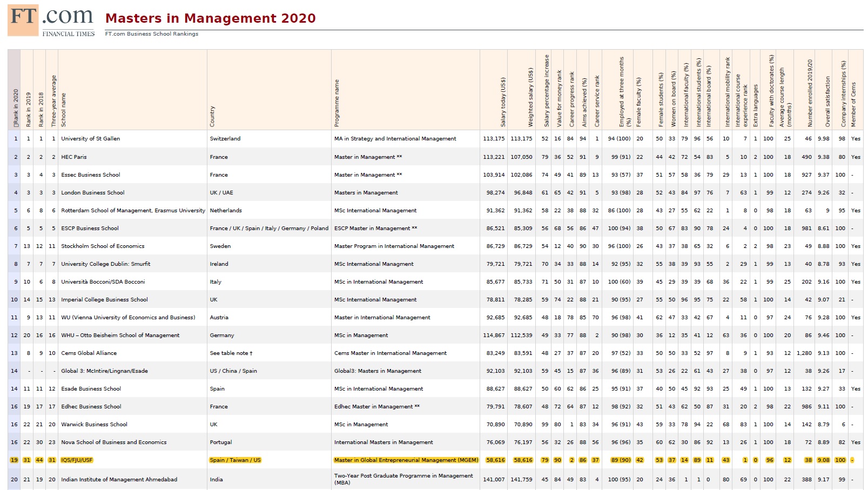Click Master Program in International Management programme
The height and width of the screenshot is (490, 868).
coord(394,246)
